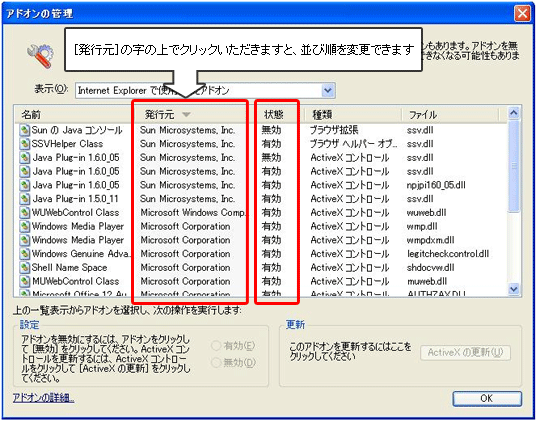Screen dimensions: 537x422
Task: Click the Microsoft Windows Comp. publisher cell
Action: click(x=193, y=213)
